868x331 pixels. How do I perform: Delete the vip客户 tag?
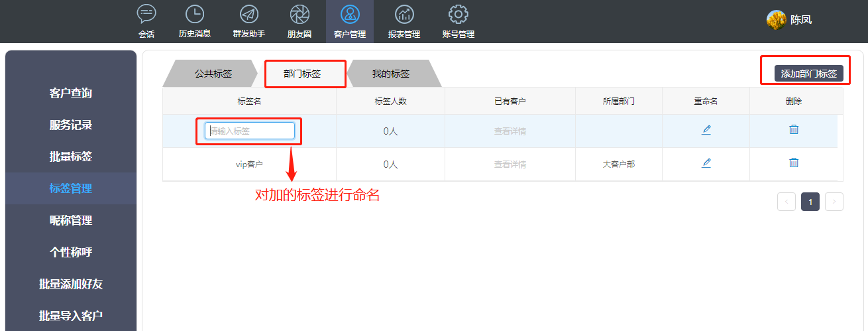[794, 163]
